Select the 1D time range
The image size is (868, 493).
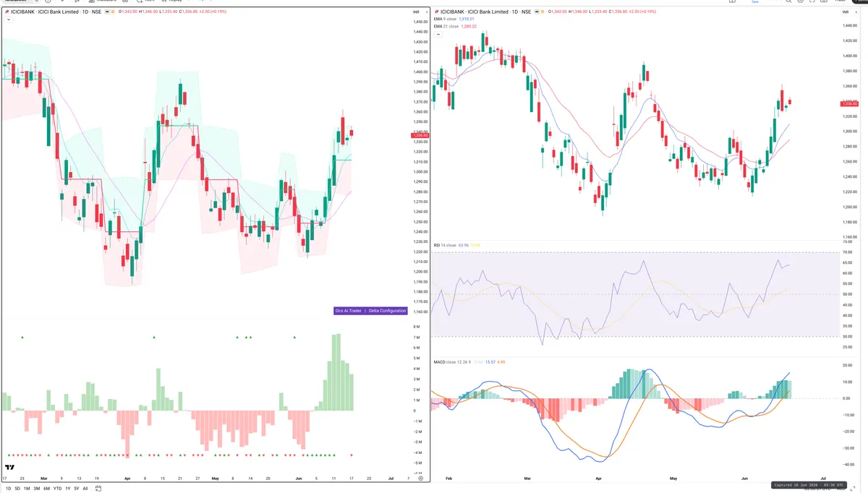pyautogui.click(x=8, y=489)
